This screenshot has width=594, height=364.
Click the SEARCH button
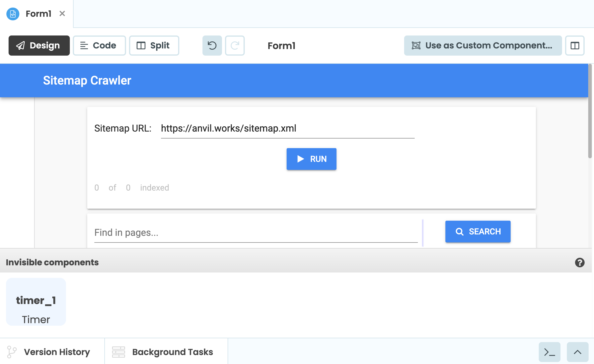coord(478,231)
